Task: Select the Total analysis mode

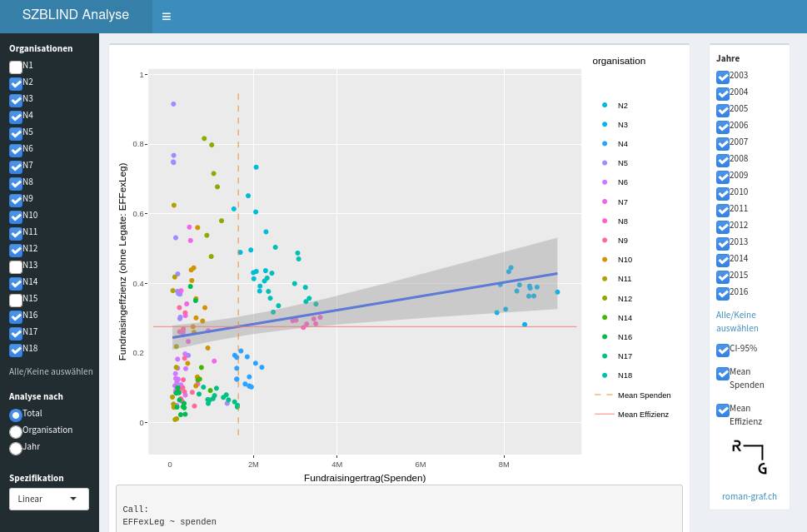Action: (x=15, y=415)
